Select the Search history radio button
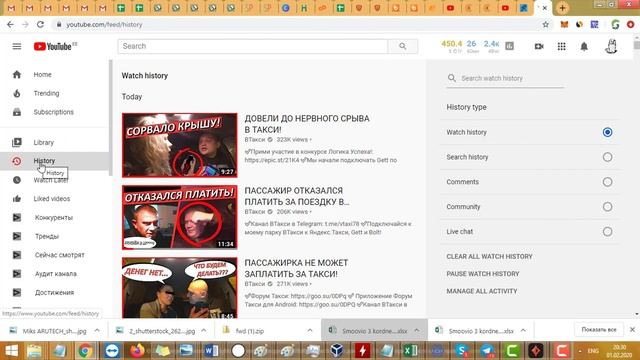 click(x=607, y=157)
